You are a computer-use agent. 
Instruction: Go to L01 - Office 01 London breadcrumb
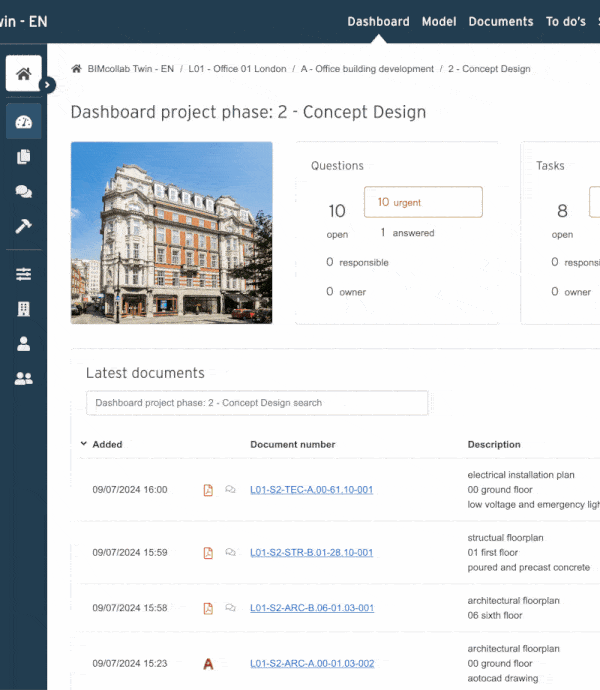click(237, 69)
